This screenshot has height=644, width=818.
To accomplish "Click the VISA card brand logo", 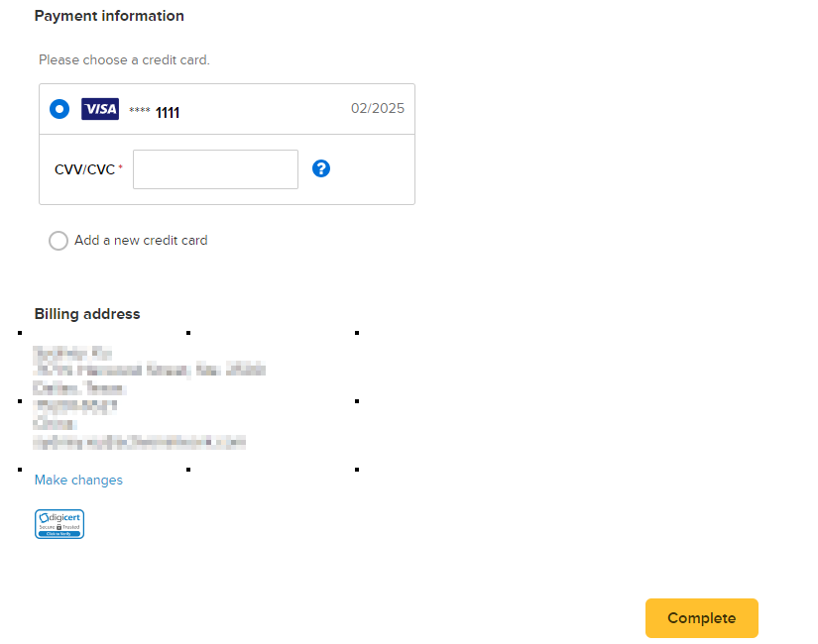I will (x=99, y=109).
